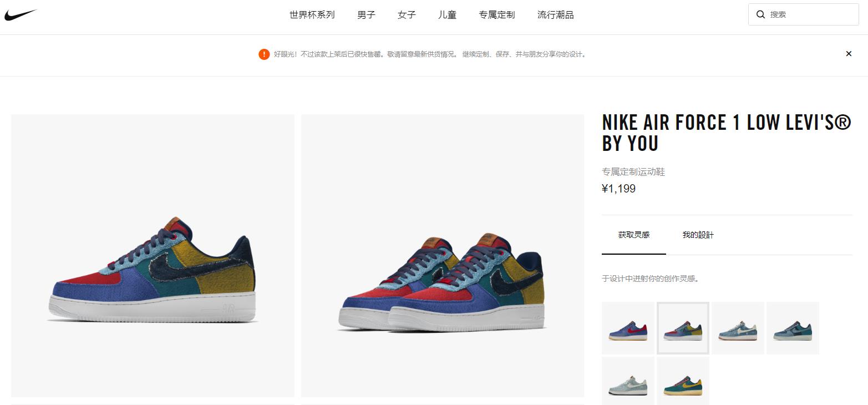Switch to the 获取灵感 tab
The image size is (868, 405).
[634, 235]
